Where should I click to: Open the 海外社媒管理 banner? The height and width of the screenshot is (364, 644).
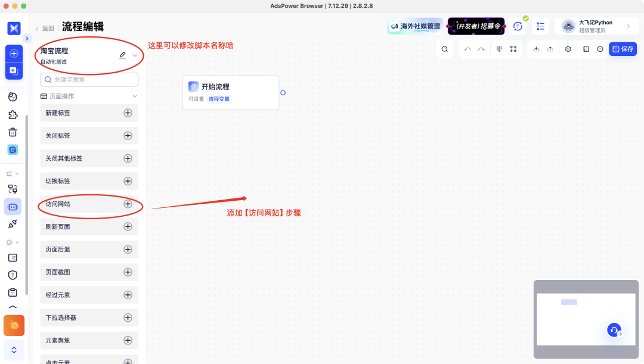point(414,26)
